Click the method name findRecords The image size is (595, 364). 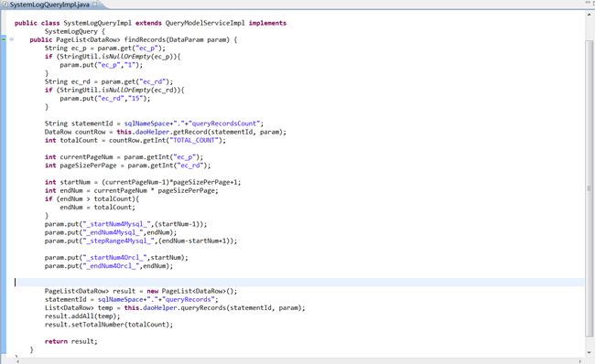[145, 39]
